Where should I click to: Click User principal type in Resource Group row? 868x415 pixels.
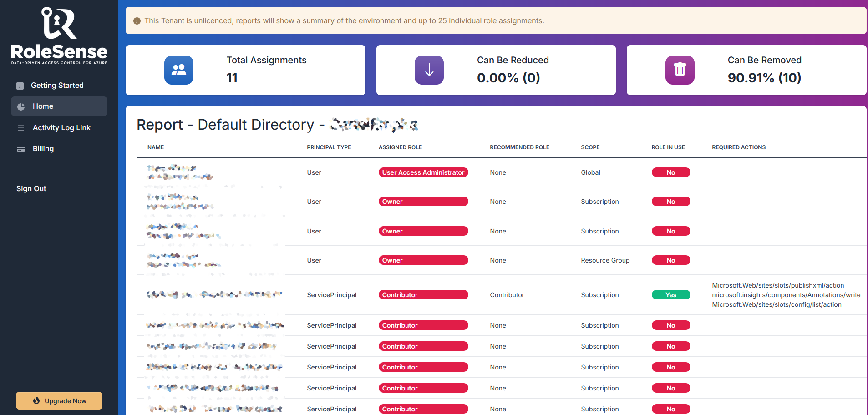point(314,260)
